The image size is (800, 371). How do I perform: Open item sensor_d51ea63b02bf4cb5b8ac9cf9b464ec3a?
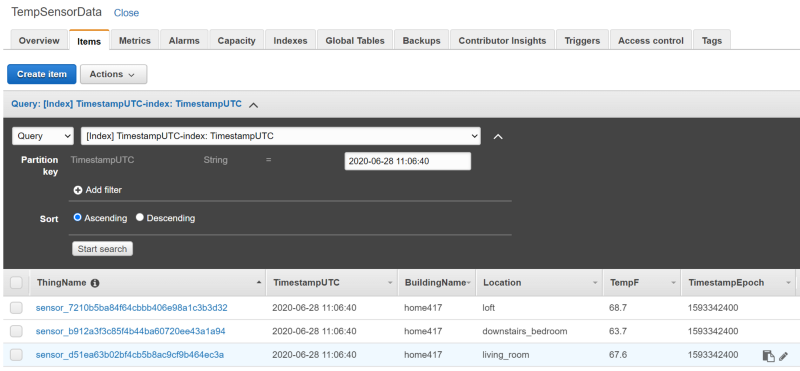[130, 355]
